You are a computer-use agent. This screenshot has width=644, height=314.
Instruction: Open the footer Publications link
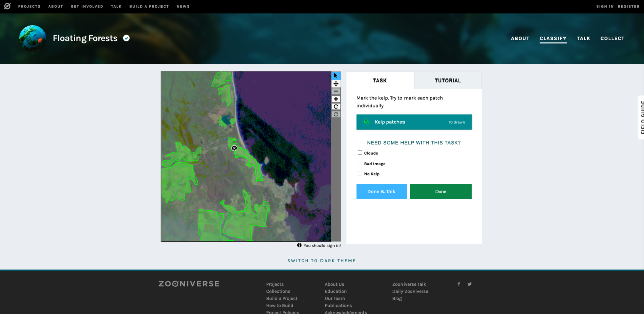338,305
